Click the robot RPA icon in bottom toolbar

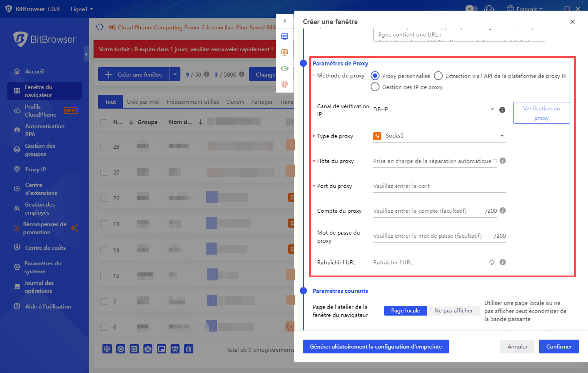coord(148,349)
